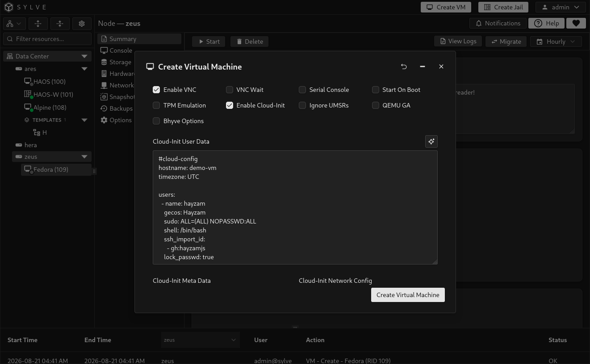Screen dimensions: 590x364
Task: Click the textarea resize grip of Cloud-Init User Data
Action: click(435, 262)
